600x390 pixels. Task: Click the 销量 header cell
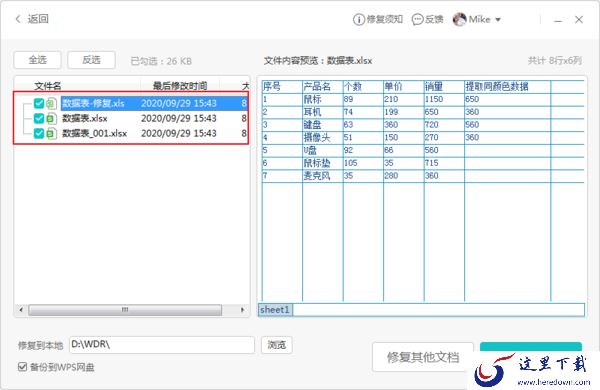(444, 86)
